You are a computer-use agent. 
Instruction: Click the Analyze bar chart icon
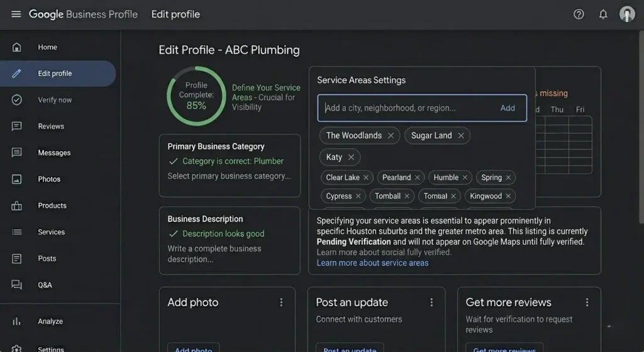16,321
